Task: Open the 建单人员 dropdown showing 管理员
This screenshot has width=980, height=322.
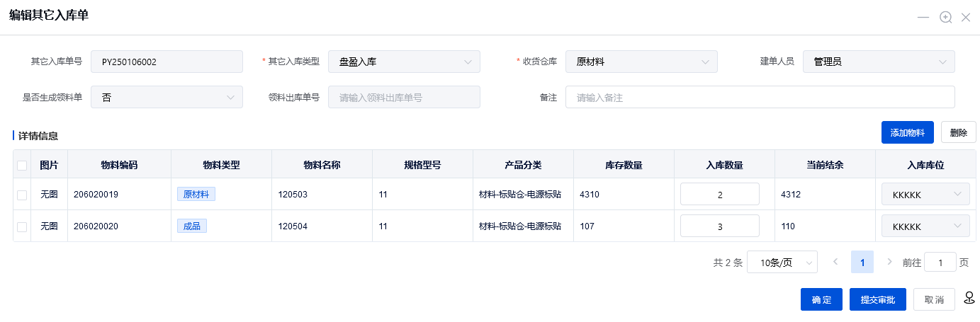Action: click(x=879, y=62)
